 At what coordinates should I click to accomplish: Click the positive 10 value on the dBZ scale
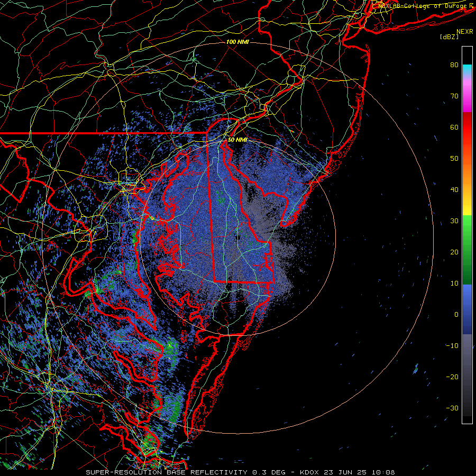[x=454, y=283]
